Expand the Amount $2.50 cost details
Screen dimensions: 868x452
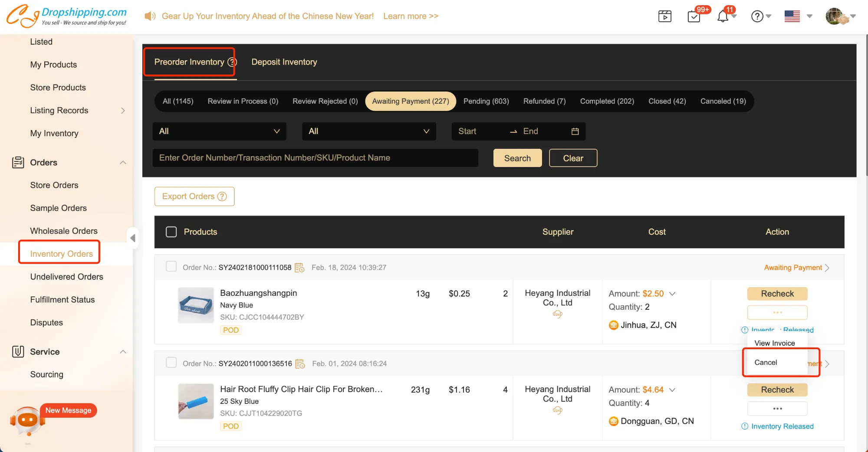click(x=672, y=294)
